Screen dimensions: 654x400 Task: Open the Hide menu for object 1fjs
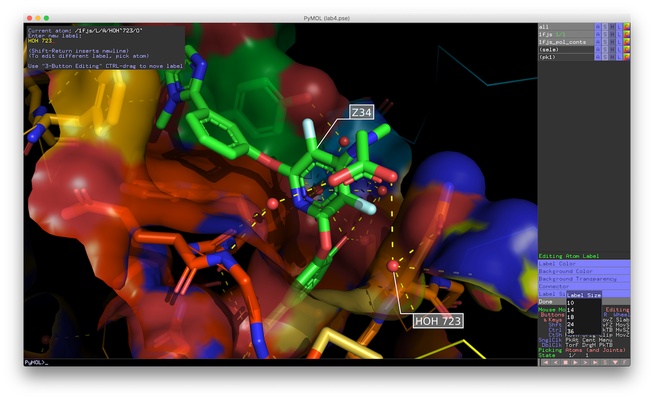pyautogui.click(x=612, y=35)
